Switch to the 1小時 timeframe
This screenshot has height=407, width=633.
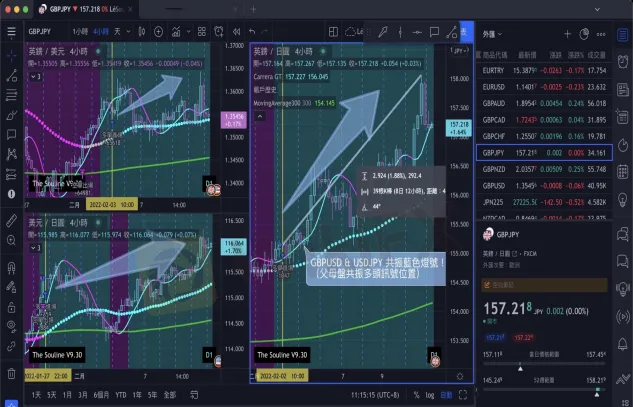(80, 31)
